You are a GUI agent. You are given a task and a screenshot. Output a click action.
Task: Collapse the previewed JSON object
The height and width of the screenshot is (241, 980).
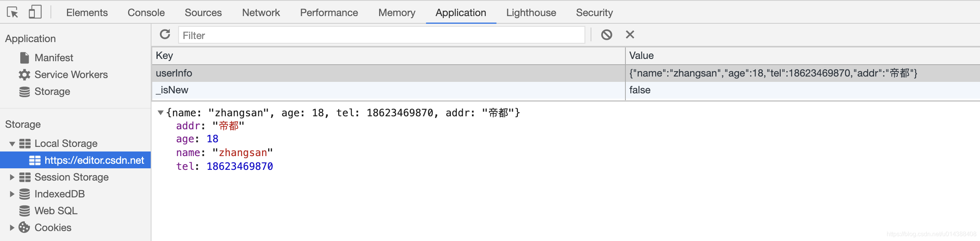pos(161,113)
